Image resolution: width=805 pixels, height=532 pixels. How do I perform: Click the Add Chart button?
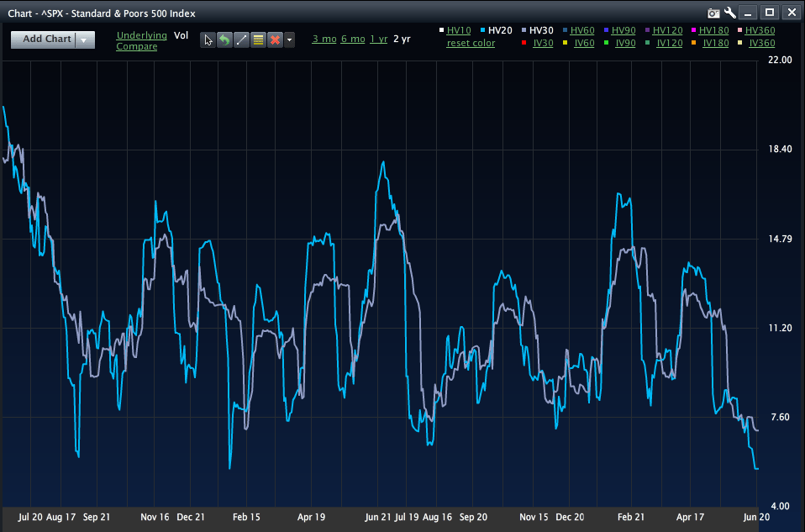click(x=47, y=40)
